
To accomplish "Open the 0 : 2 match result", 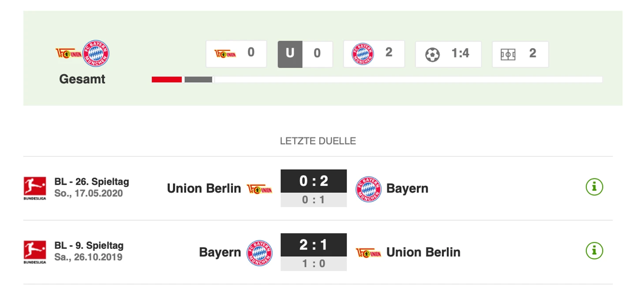I will coord(313,181).
